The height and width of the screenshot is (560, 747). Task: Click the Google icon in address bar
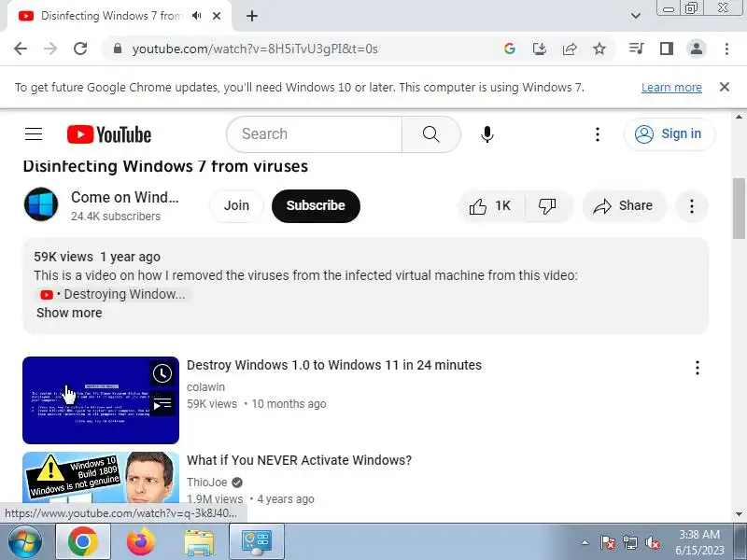509,49
